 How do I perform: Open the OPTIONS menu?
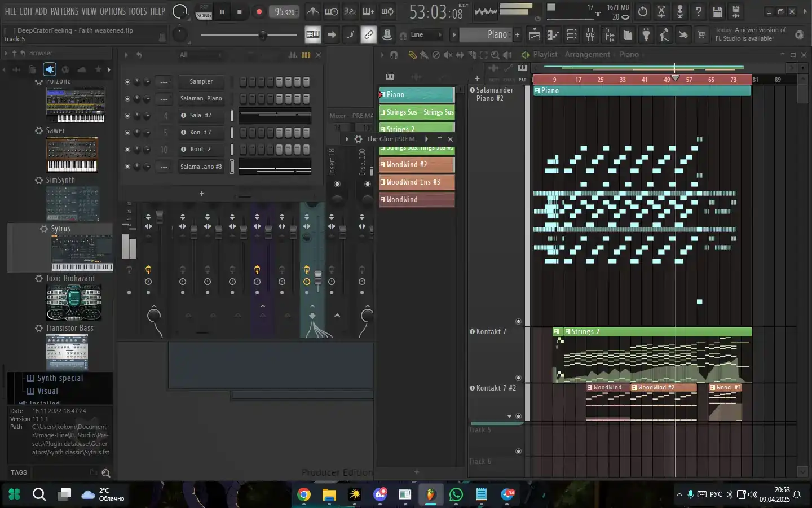click(x=112, y=11)
